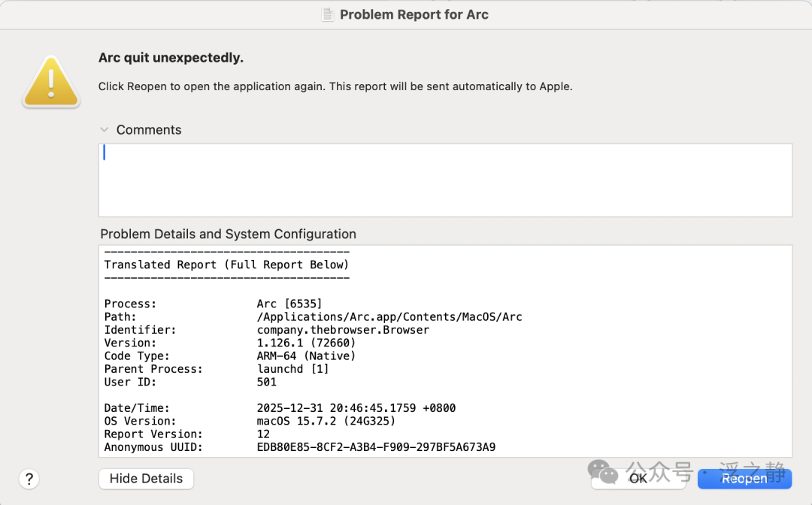812x505 pixels.
Task: Focus the Comments text box
Action: (x=445, y=180)
